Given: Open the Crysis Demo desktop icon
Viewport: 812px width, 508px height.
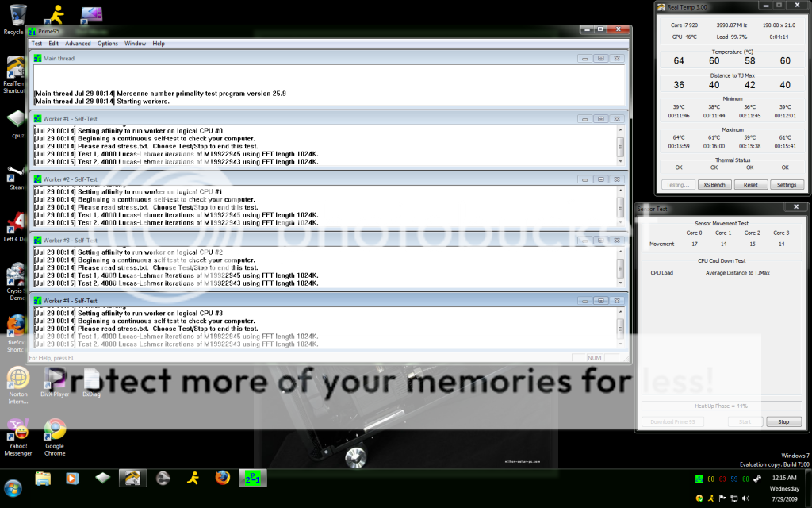Looking at the screenshot, I should (x=14, y=275).
